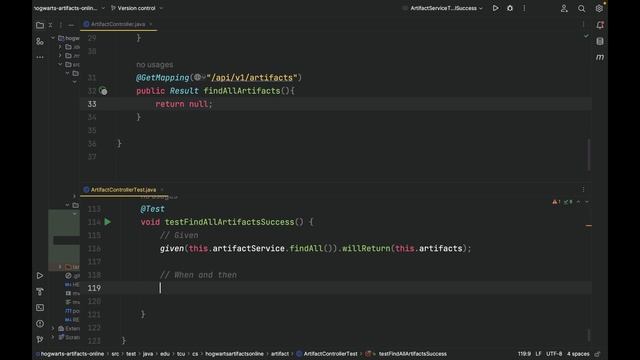Open Notifications bell tool window

600,25
